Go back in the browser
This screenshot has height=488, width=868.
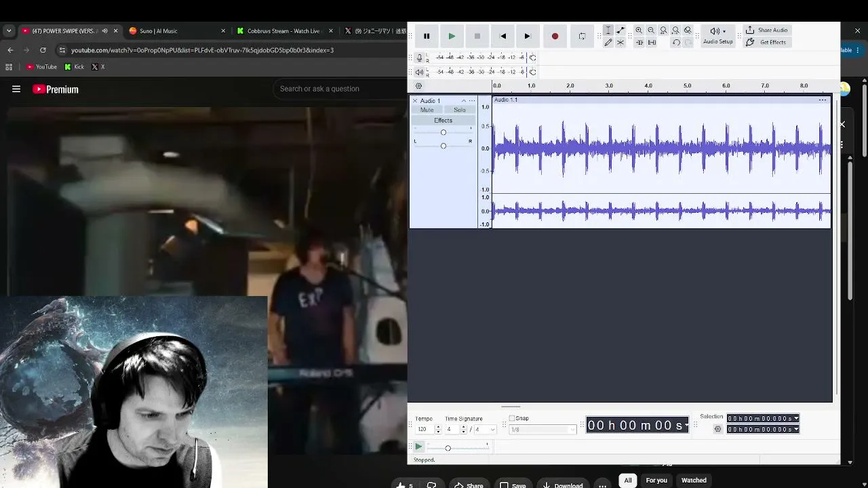point(10,50)
